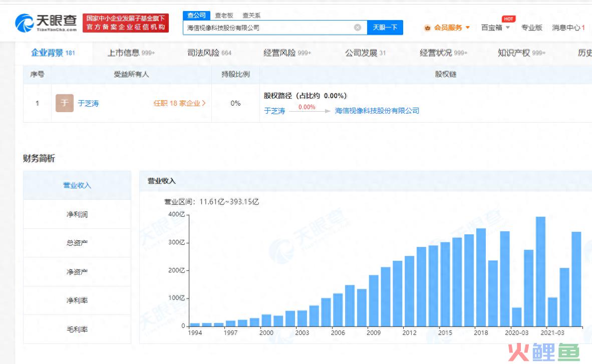Image resolution: width=592 pixels, height=364 pixels.
Task: Select 净资产 in the finance sidebar
Action: 77,271
